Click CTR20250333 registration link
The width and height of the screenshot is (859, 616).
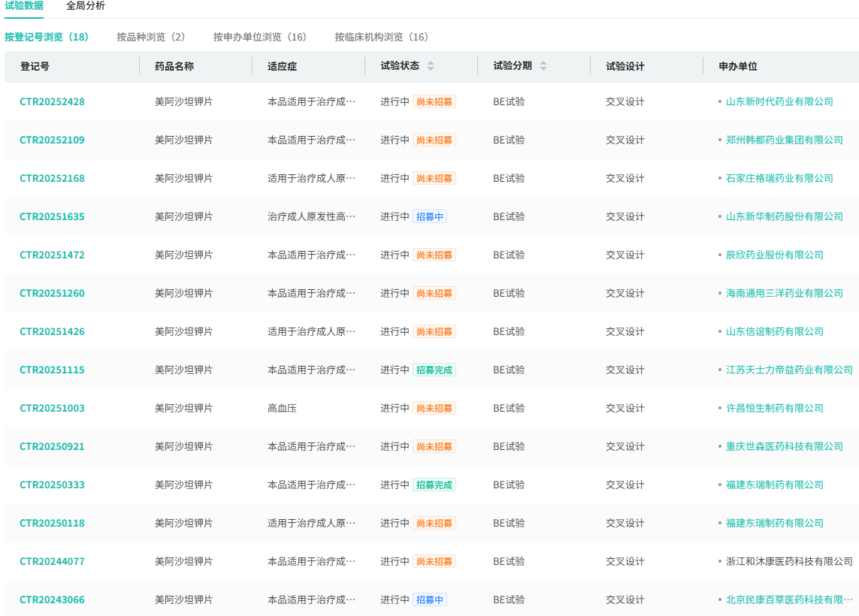coord(52,485)
